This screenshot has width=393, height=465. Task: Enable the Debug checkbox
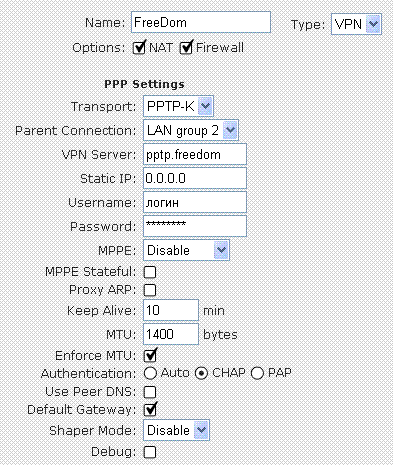[150, 452]
